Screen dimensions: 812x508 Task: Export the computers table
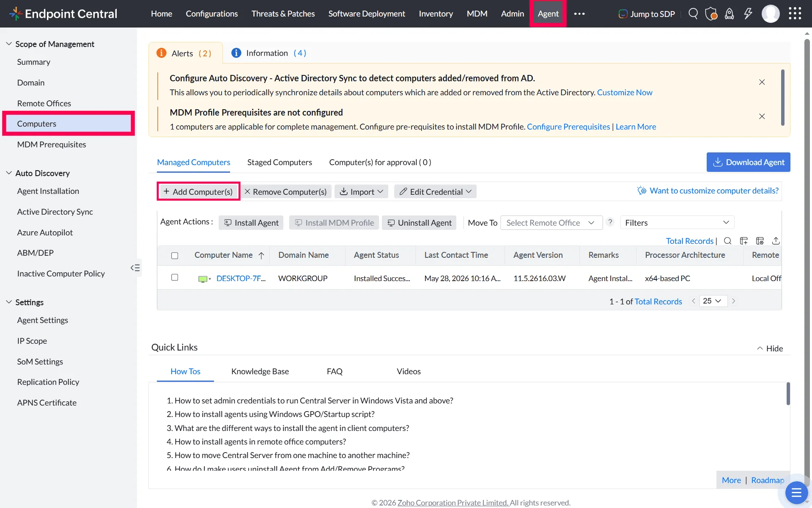[776, 241]
